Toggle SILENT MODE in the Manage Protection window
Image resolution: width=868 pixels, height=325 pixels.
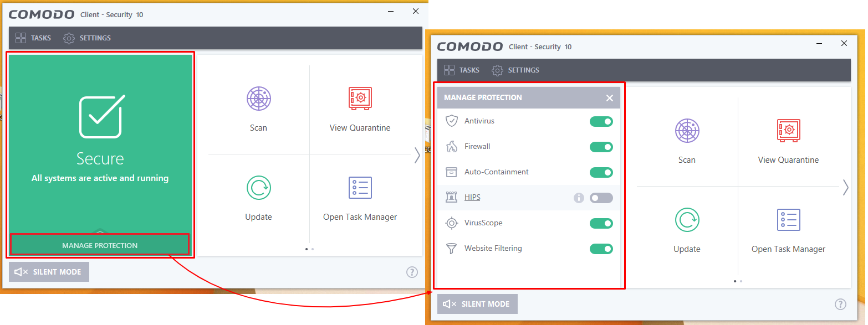pyautogui.click(x=477, y=304)
